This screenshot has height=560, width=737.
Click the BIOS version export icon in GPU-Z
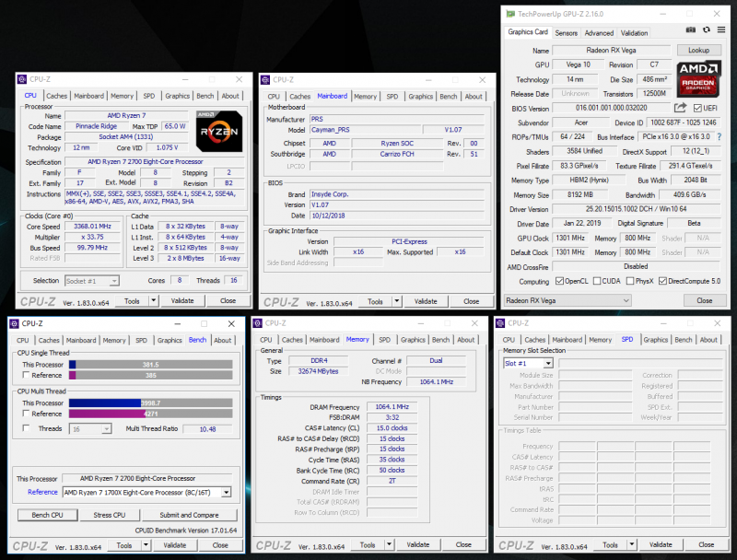click(680, 106)
